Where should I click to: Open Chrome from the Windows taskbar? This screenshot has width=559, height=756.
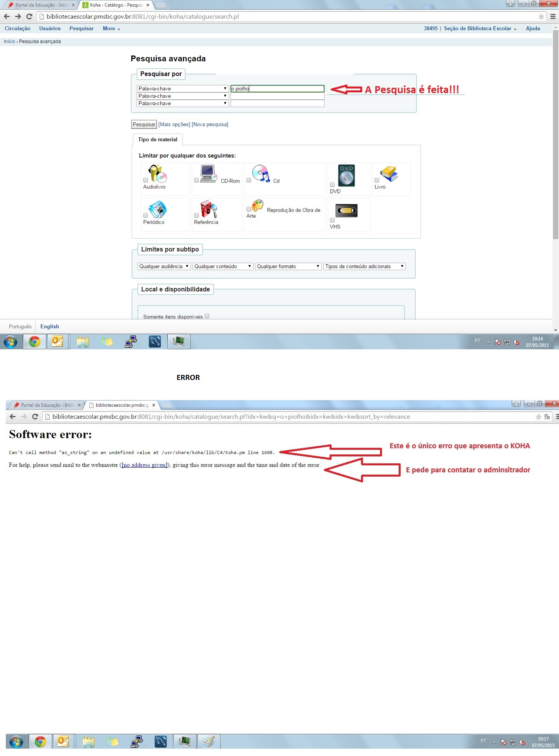pyautogui.click(x=35, y=342)
